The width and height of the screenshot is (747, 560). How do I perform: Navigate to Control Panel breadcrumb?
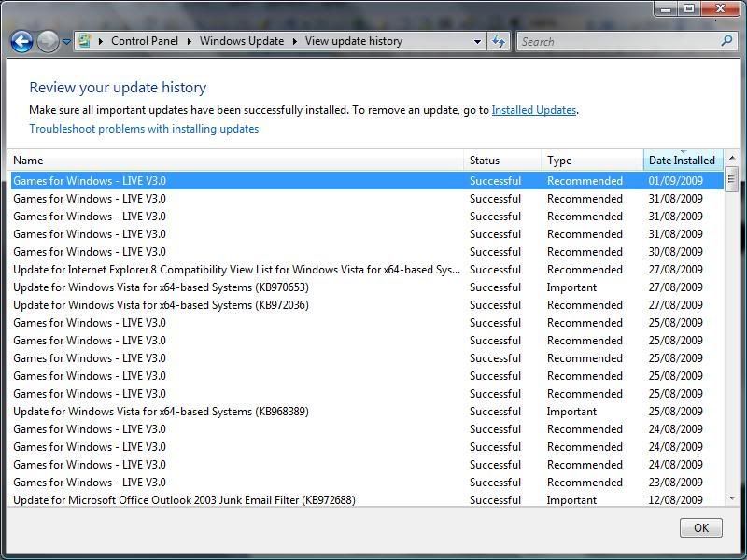click(145, 41)
